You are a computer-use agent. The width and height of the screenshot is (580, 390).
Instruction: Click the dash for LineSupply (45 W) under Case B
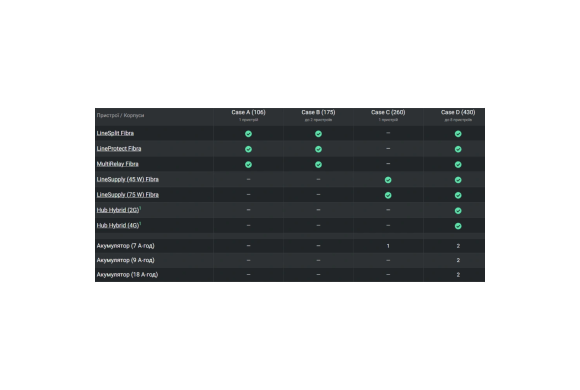coord(318,179)
